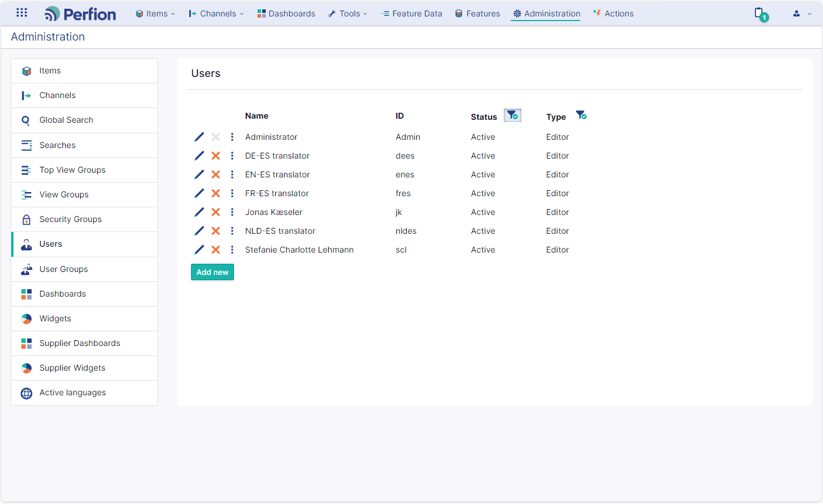
Task: Open View Groups in the sidebar
Action: 85,194
